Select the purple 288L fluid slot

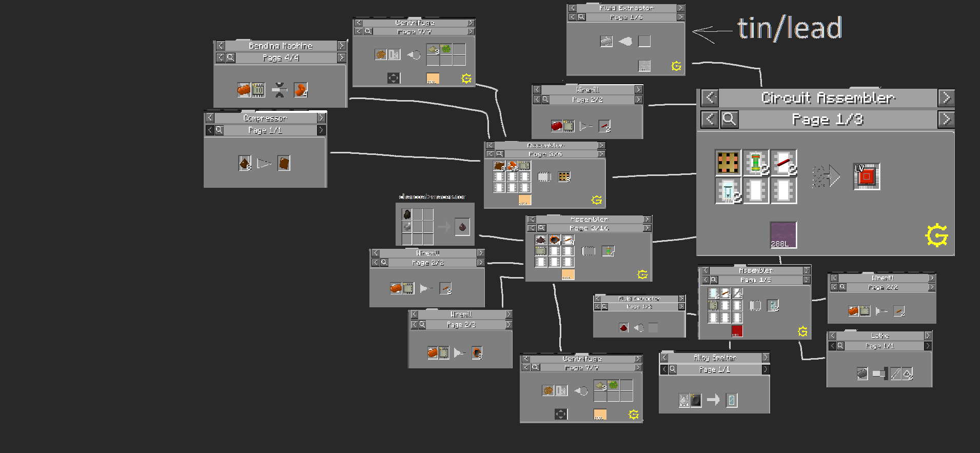click(783, 235)
